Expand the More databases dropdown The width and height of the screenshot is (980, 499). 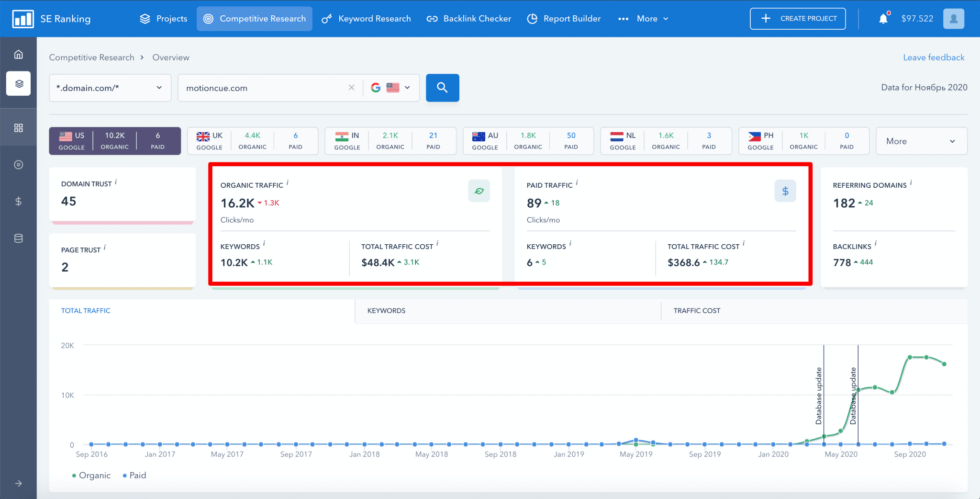[x=921, y=141]
